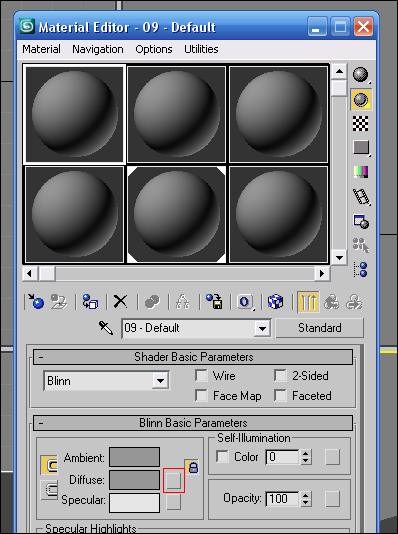Select the top middle sample slot

[x=176, y=114]
